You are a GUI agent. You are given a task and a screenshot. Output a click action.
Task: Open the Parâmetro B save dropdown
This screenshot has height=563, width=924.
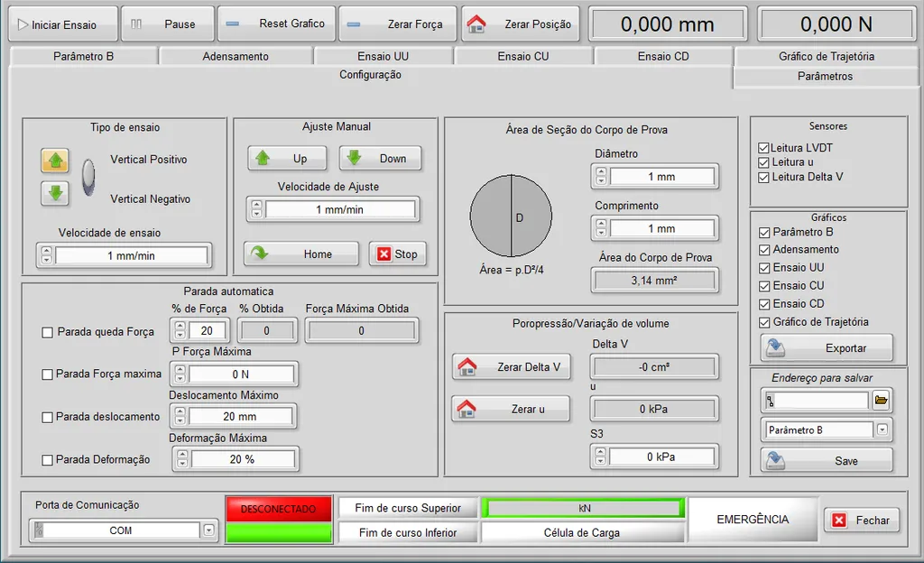click(882, 429)
